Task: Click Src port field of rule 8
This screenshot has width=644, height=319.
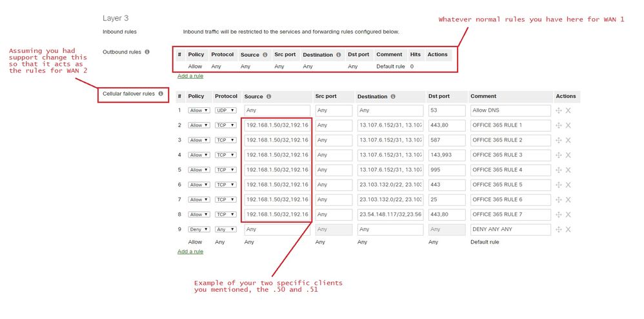Action: (334, 214)
